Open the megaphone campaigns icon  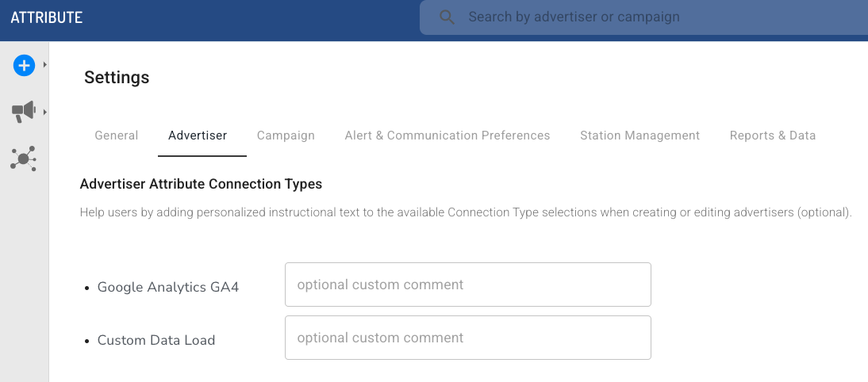click(x=23, y=112)
